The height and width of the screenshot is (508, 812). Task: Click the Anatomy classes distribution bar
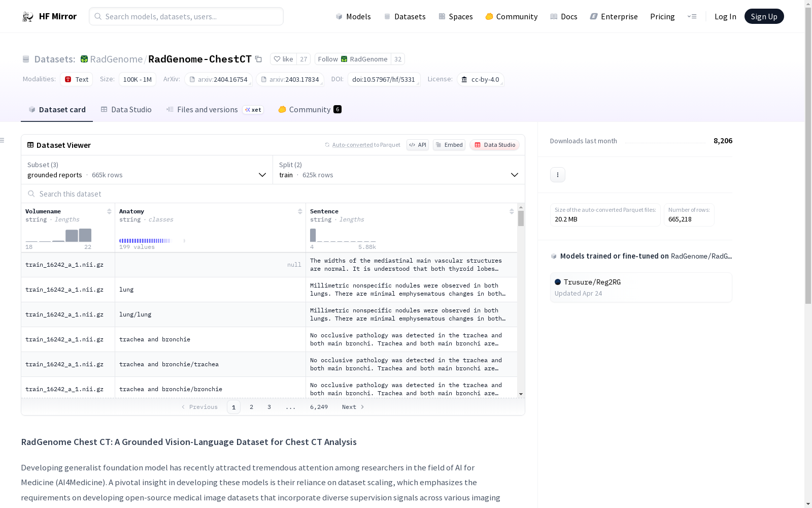(152, 241)
